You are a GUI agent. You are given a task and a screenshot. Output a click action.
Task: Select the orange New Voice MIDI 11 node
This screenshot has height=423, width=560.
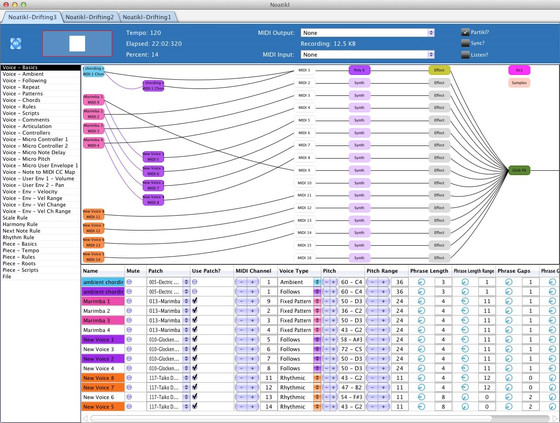(94, 214)
